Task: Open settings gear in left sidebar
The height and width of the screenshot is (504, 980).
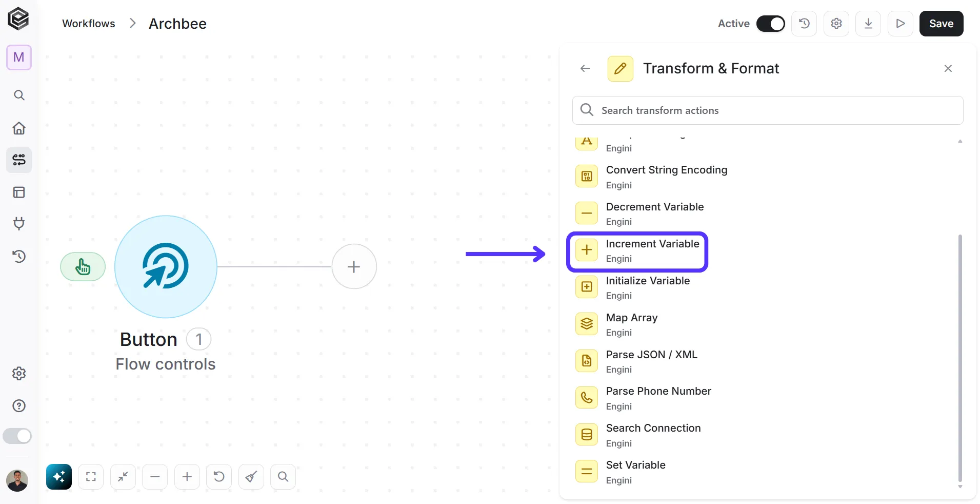Action: (19, 374)
